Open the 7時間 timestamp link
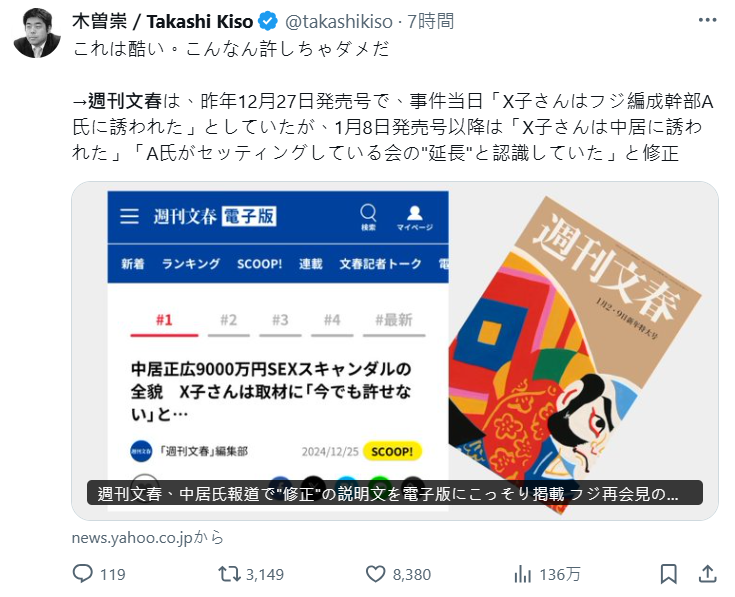This screenshot has width=735, height=597. (x=430, y=22)
